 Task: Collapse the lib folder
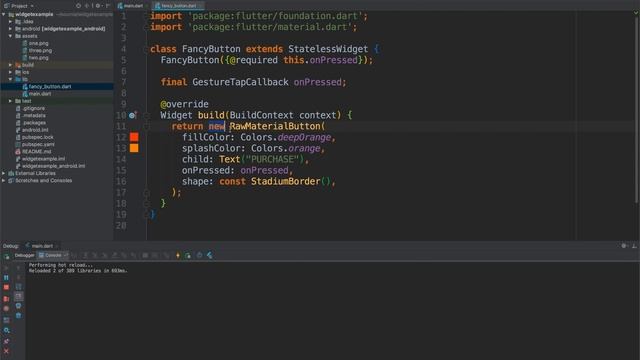click(x=11, y=79)
